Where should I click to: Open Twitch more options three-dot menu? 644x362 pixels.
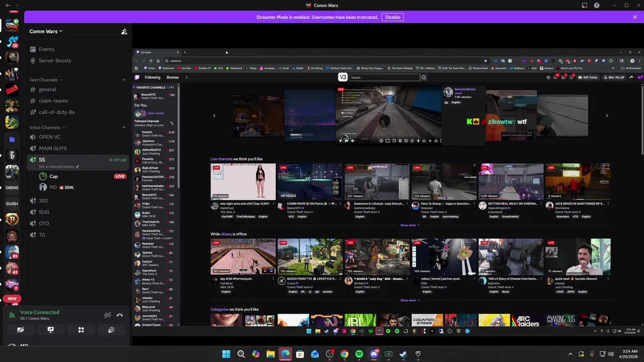click(x=186, y=77)
